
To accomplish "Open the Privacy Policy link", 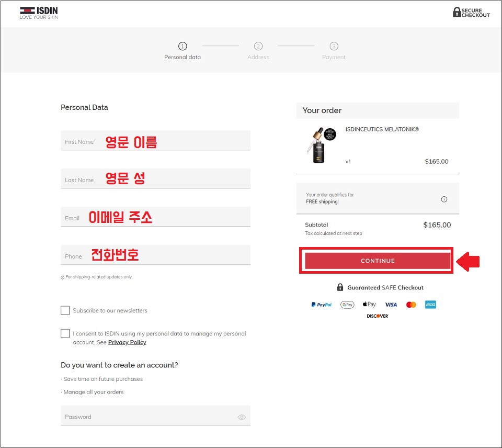I will point(127,342).
